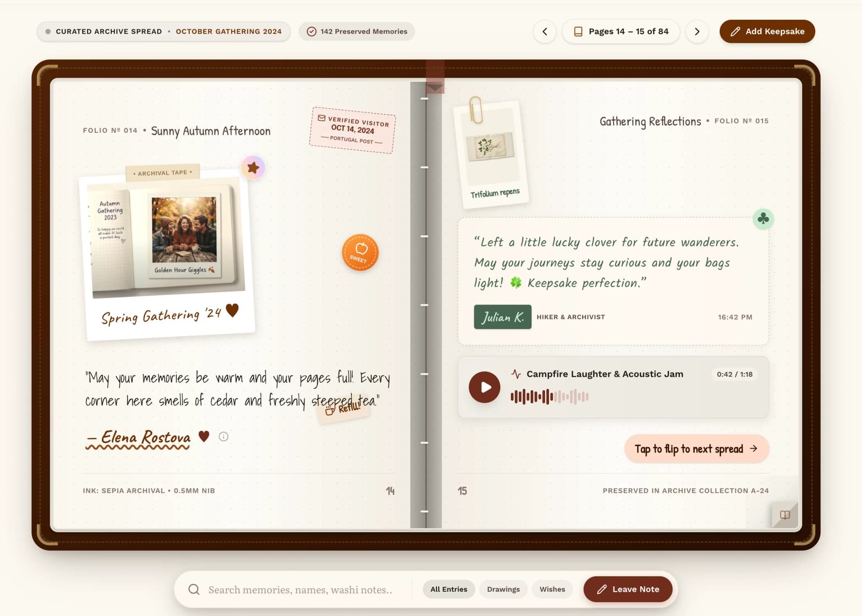
Task: Click the orange Sweet apple sticker
Action: (360, 253)
